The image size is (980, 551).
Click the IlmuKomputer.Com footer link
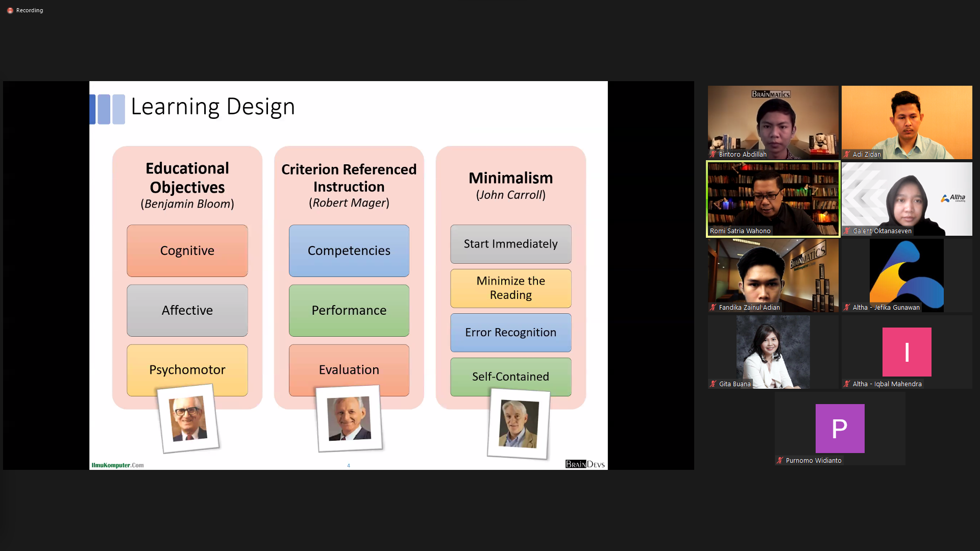117,465
